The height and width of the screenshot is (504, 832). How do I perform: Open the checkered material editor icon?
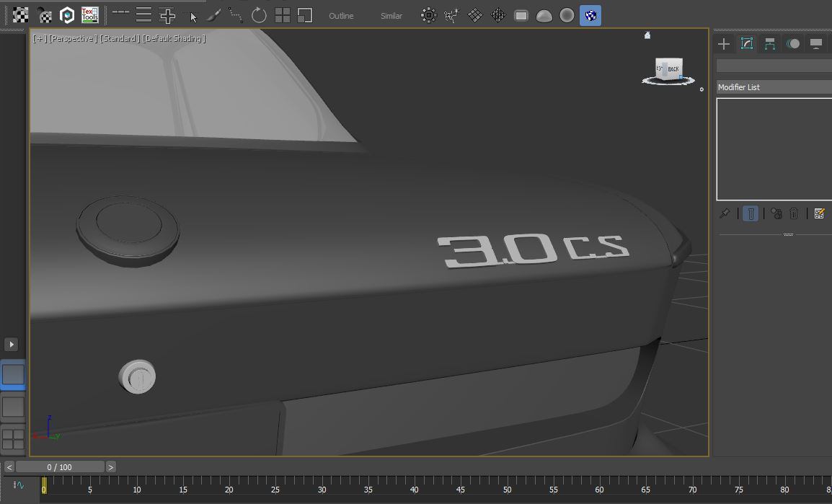click(x=21, y=15)
